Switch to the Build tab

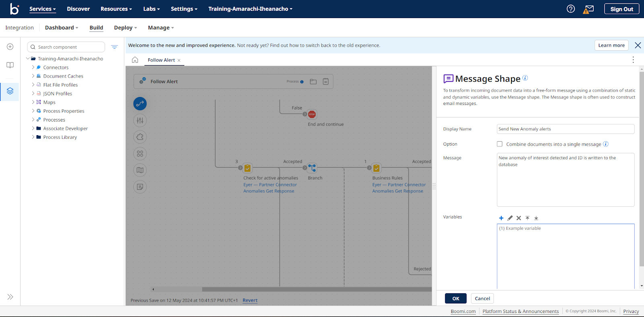tap(96, 28)
